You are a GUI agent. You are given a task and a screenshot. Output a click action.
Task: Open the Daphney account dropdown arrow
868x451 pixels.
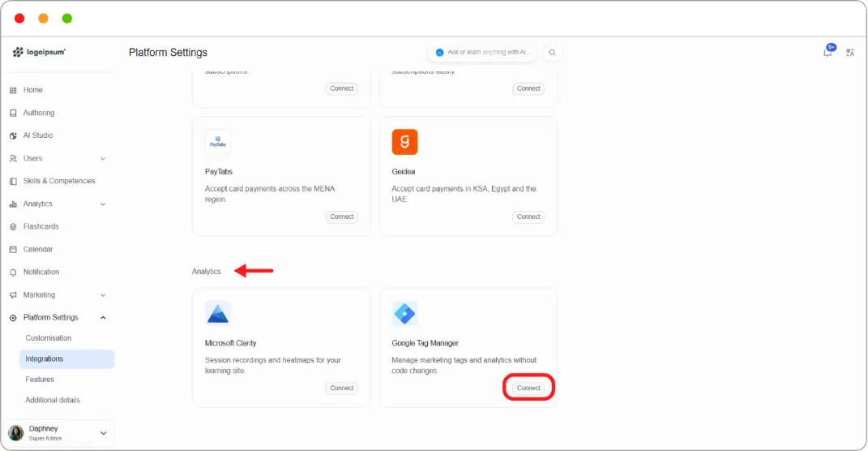pyautogui.click(x=104, y=432)
